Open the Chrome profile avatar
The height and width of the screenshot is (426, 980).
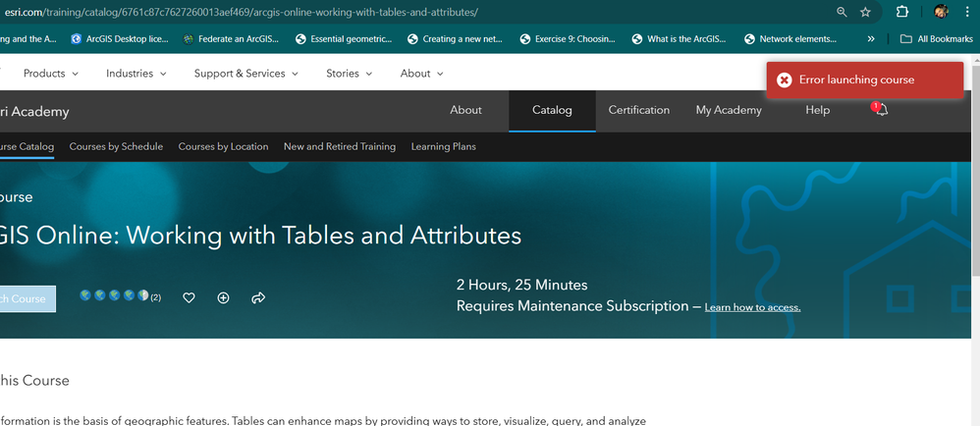(941, 12)
